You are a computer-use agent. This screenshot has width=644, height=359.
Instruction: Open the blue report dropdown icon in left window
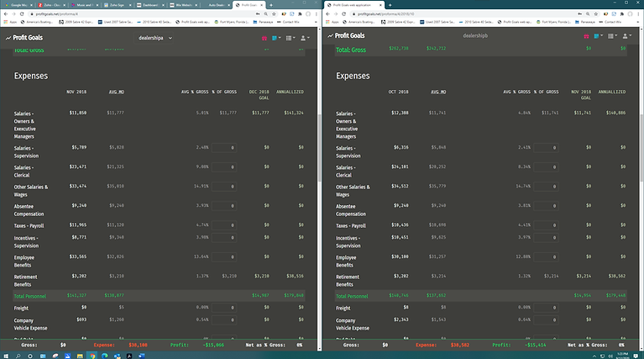point(276,38)
